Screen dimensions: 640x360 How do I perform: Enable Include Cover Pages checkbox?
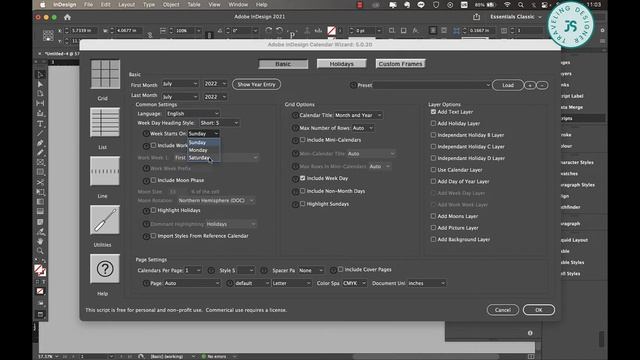pyautogui.click(x=340, y=269)
